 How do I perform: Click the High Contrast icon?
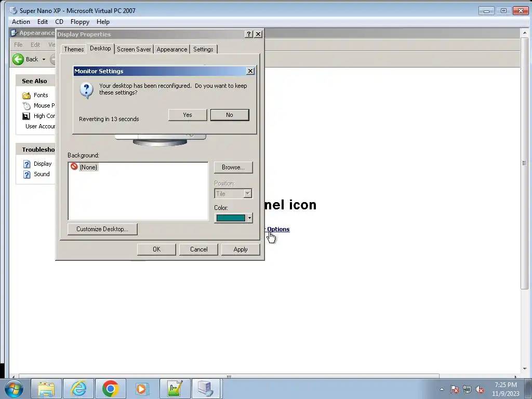click(x=26, y=116)
